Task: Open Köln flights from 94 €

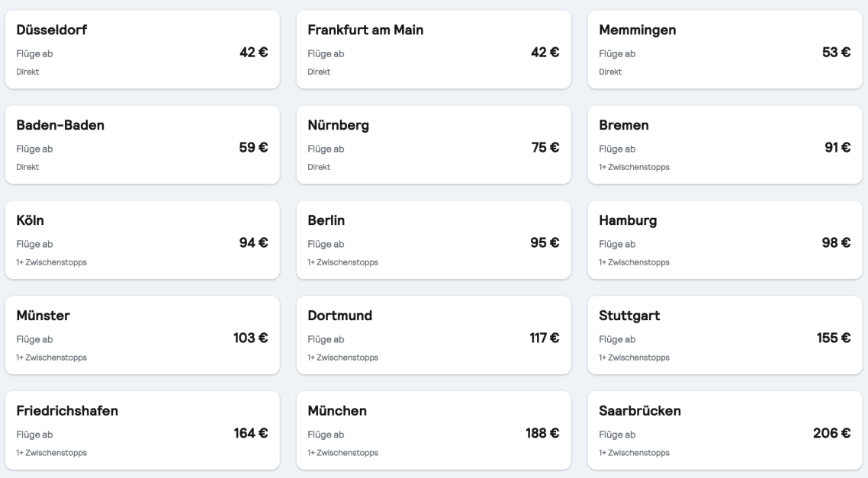Action: (x=143, y=240)
